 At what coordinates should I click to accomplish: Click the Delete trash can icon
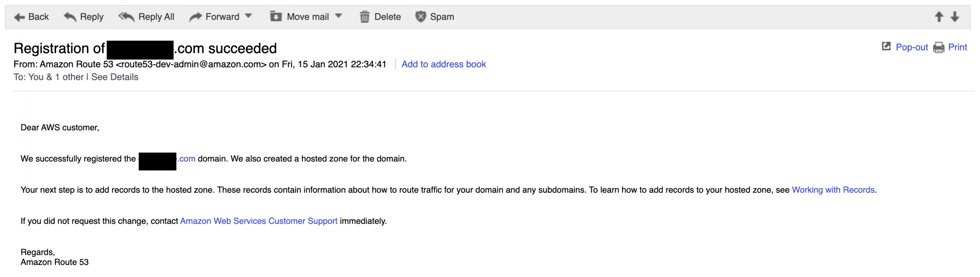point(364,17)
